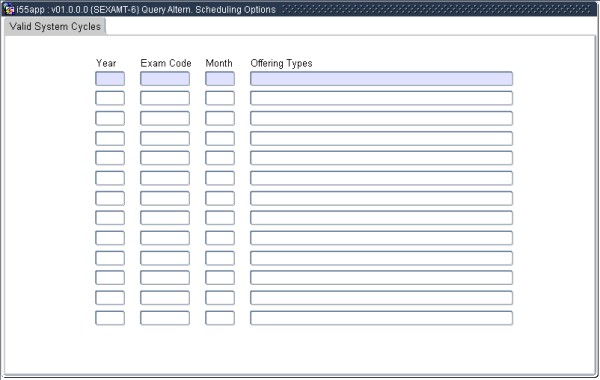Click the last row Exam Code field

coord(165,318)
